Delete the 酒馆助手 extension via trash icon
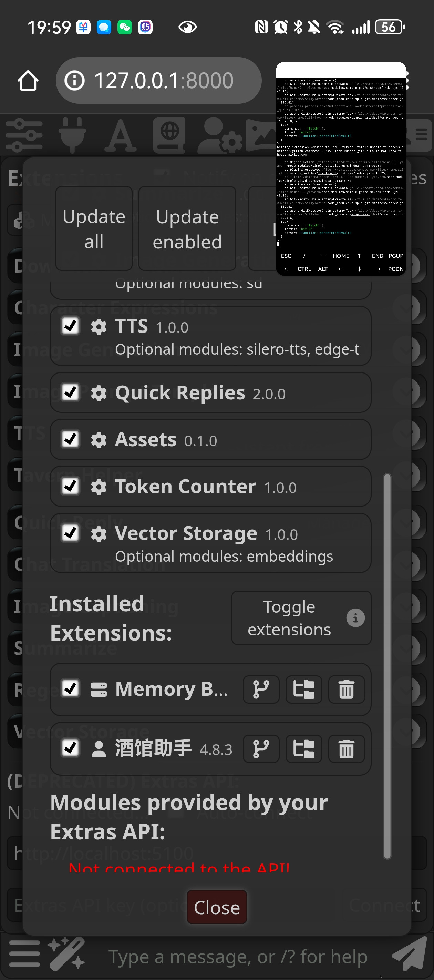The width and height of the screenshot is (434, 980). [x=346, y=749]
